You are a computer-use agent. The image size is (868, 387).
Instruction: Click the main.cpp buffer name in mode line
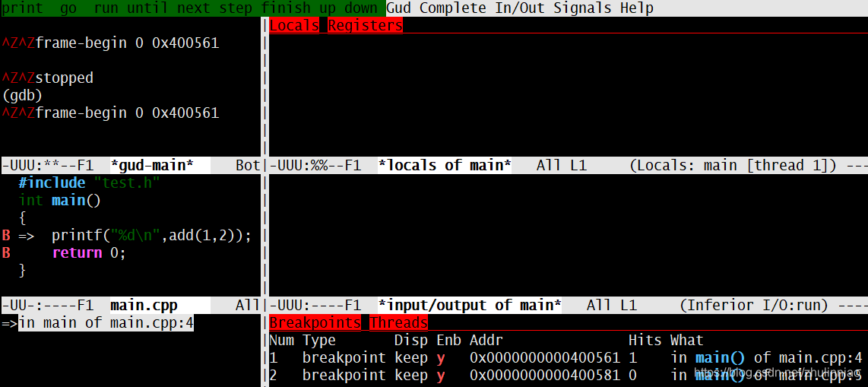click(144, 306)
